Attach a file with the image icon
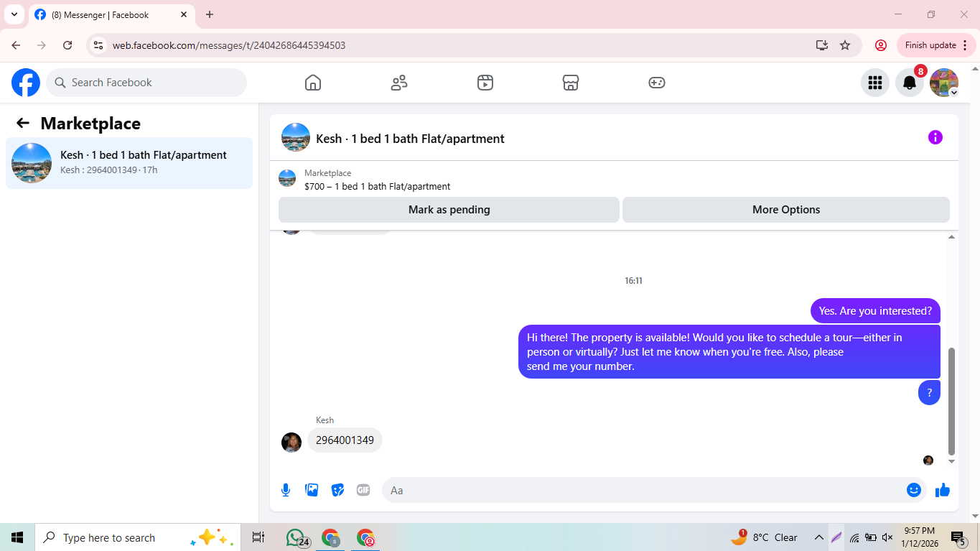Image resolution: width=980 pixels, height=551 pixels. [x=312, y=490]
